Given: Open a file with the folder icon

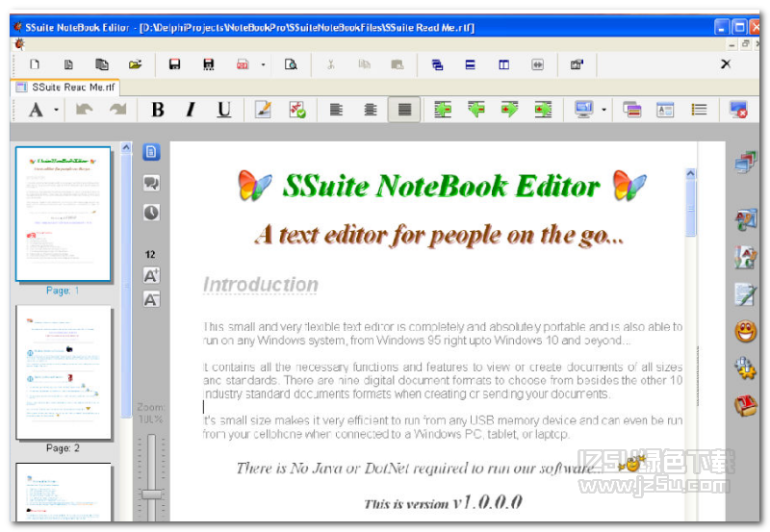Looking at the screenshot, I should 135,64.
